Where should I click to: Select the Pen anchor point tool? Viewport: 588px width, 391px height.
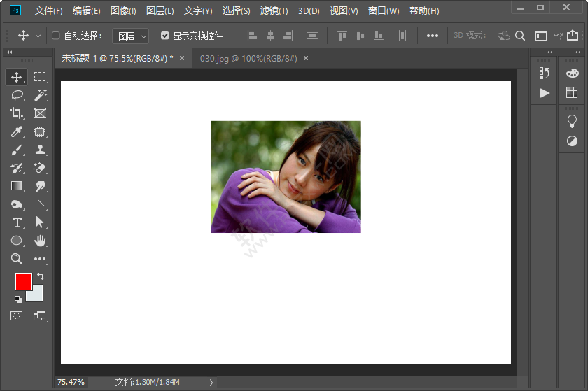(x=40, y=204)
